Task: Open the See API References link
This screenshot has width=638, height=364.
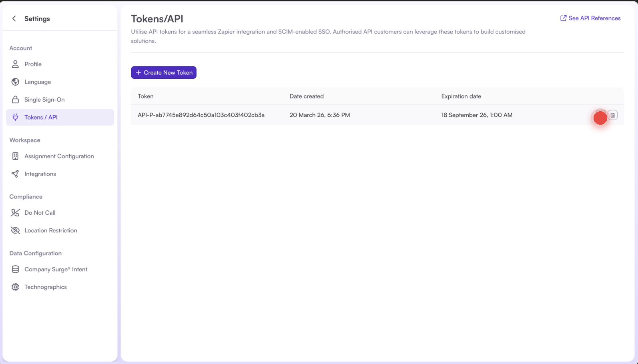Action: tap(590, 18)
